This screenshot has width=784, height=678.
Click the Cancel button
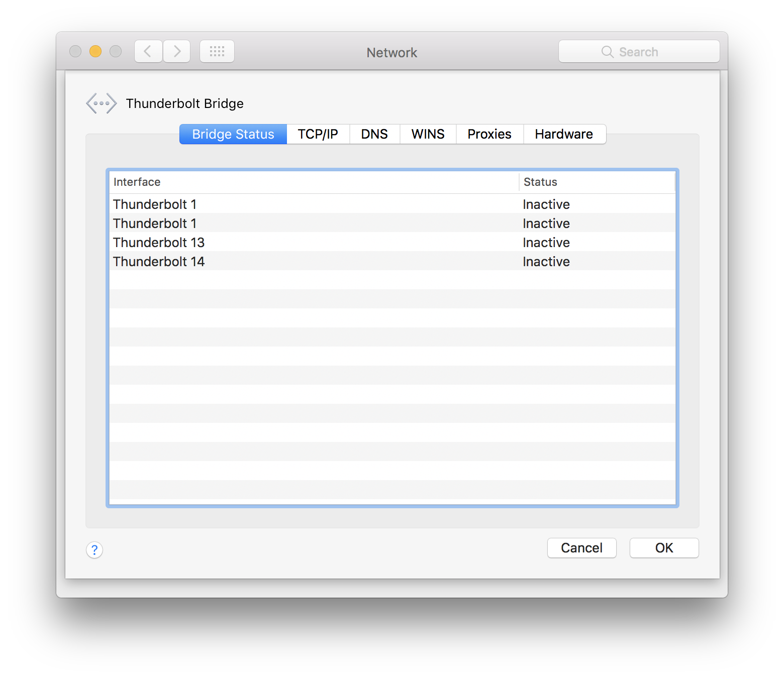point(582,548)
